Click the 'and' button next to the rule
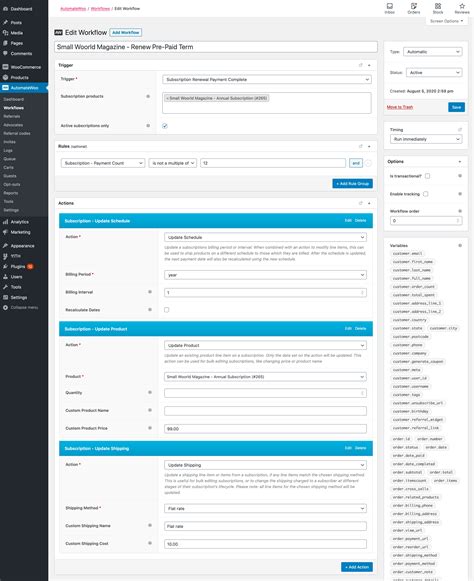Image resolution: width=474 pixels, height=581 pixels. click(x=356, y=163)
